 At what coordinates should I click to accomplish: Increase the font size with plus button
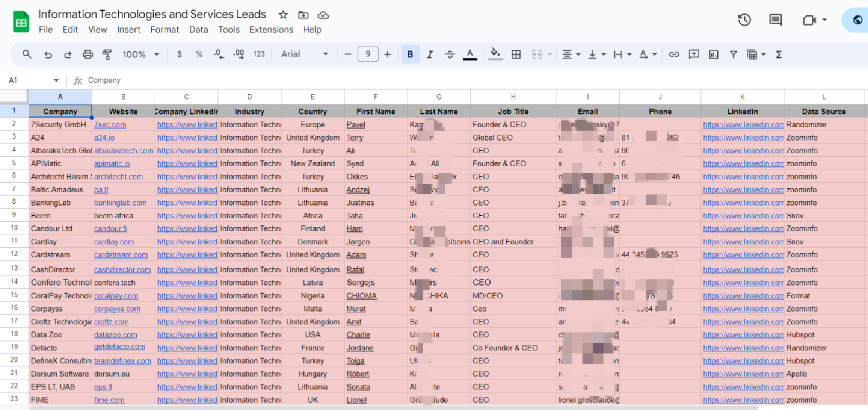[x=387, y=54]
